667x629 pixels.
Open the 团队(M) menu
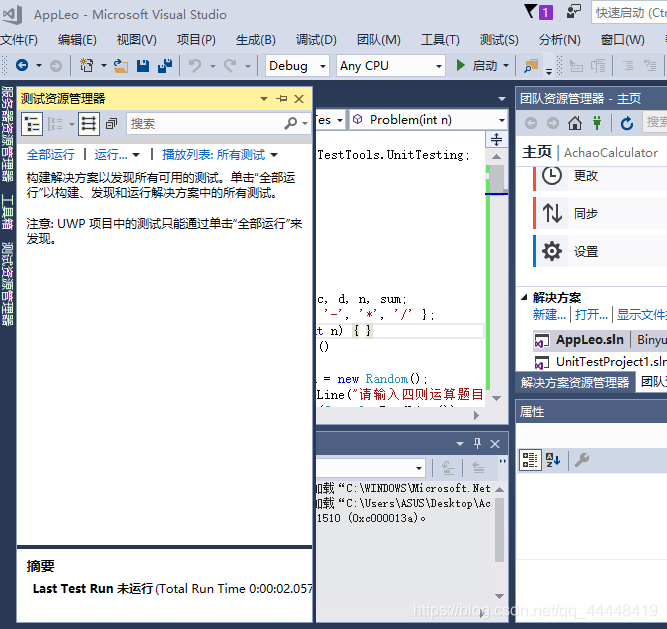379,40
